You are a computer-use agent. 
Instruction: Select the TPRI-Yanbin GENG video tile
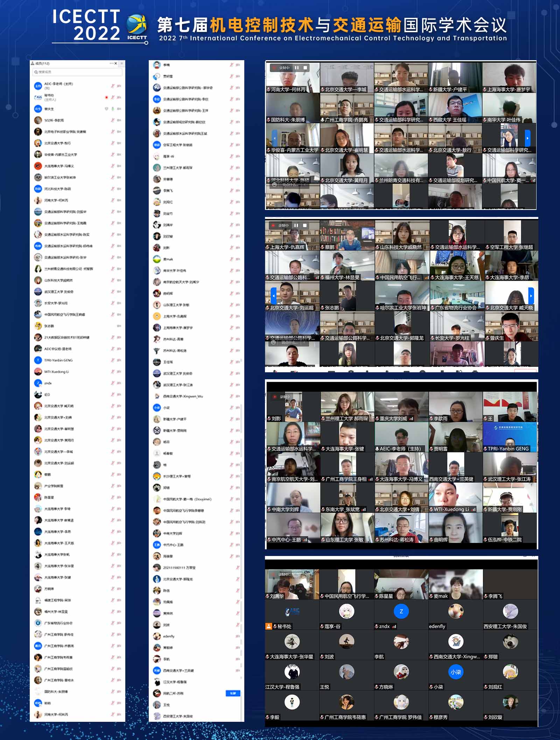[510, 437]
